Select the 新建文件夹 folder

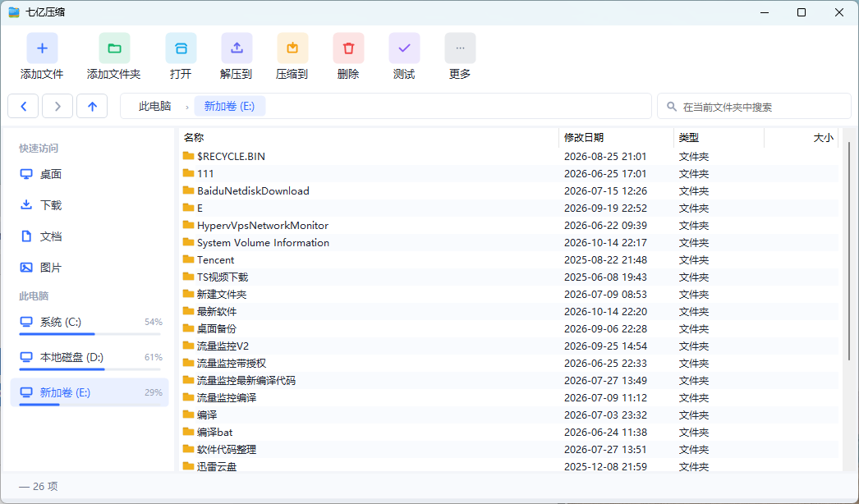click(x=509, y=295)
